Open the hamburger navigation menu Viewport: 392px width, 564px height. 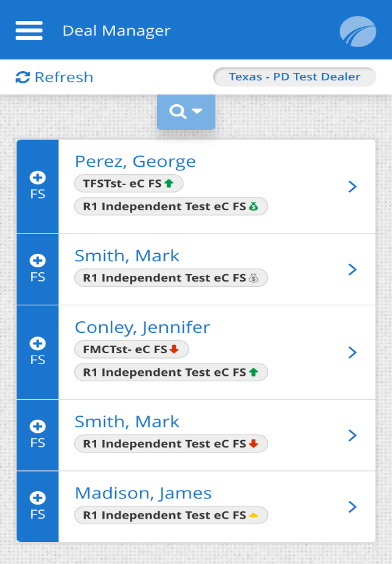(x=28, y=29)
